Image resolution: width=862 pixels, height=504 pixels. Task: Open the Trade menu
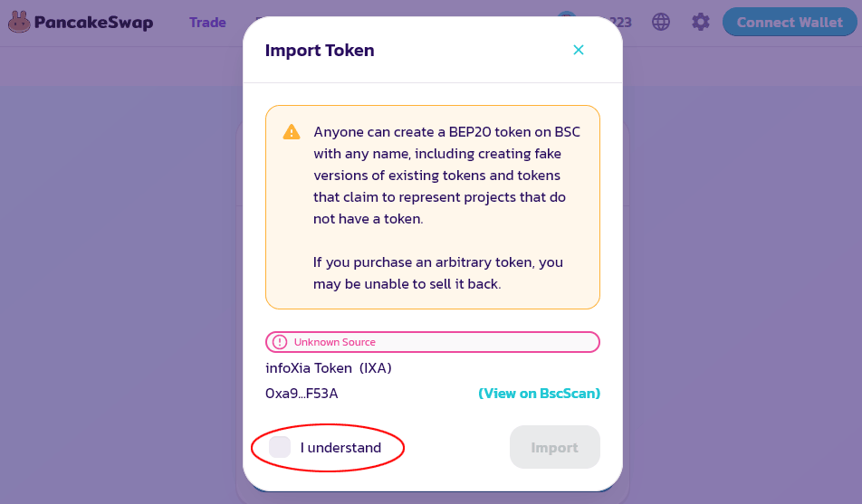208,23
